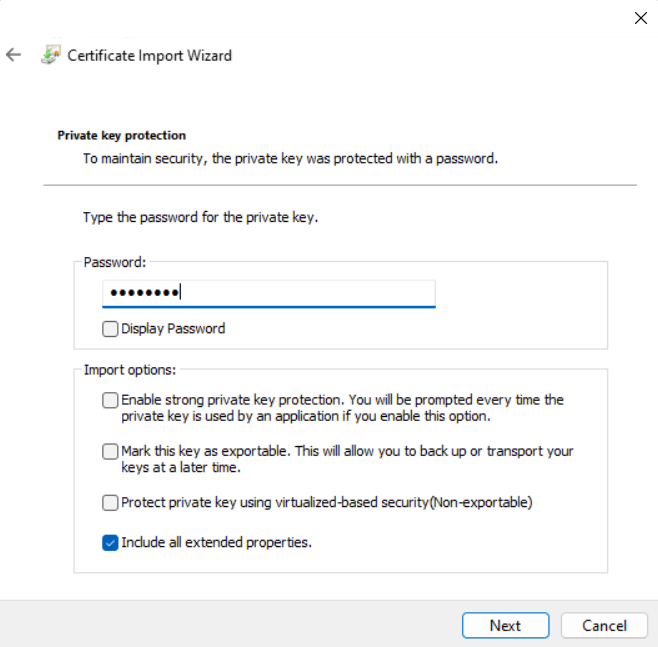This screenshot has width=658, height=647.
Task: Uncheck the Include all extended properties checkbox
Action: [110, 543]
